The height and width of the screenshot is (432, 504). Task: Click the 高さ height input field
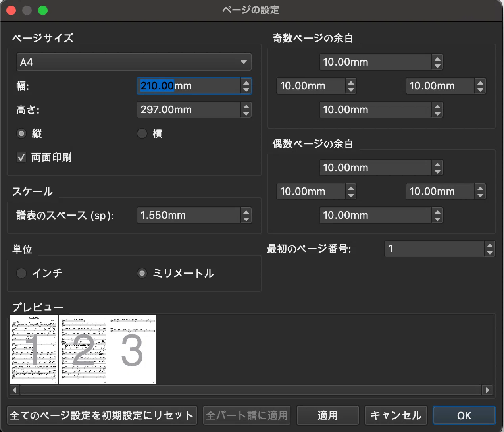(189, 110)
